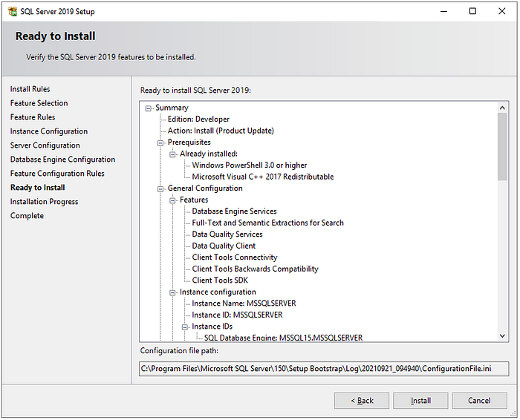
Task: Select Data Quality Client item
Action: 224,246
